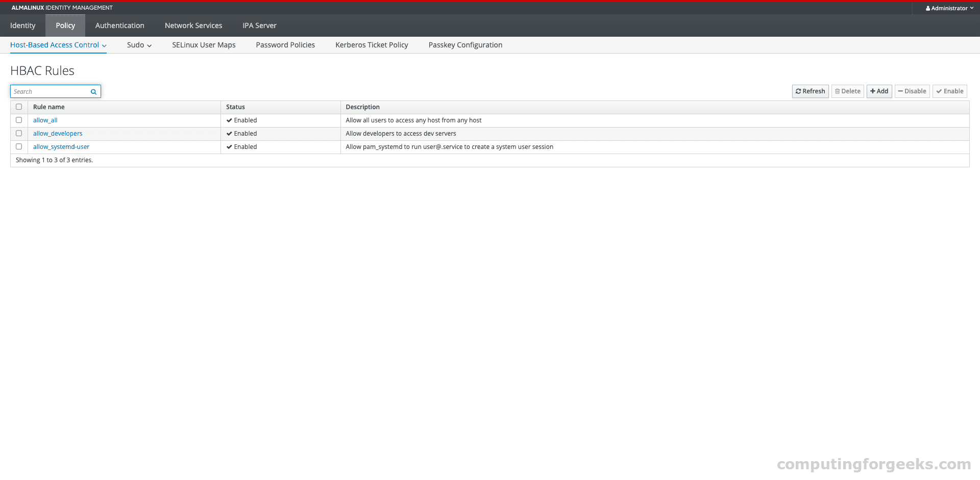The width and height of the screenshot is (980, 480).
Task: Open the allow_developers rule details
Action: 58,133
